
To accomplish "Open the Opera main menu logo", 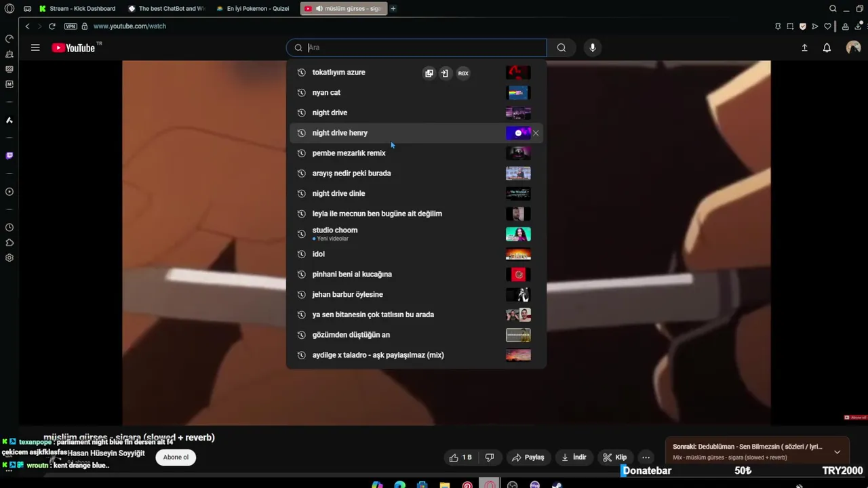I will point(9,9).
